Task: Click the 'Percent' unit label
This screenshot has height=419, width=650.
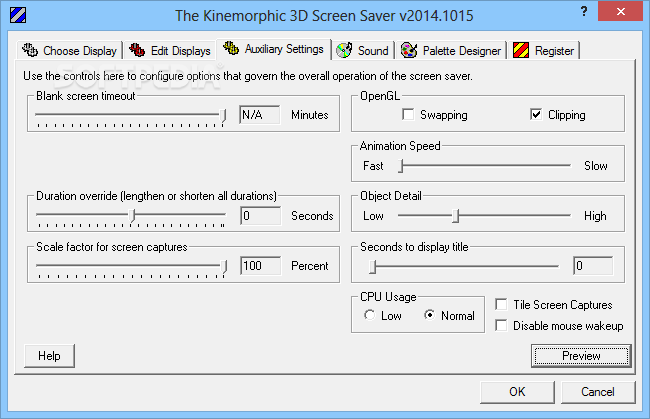Action: tap(310, 266)
